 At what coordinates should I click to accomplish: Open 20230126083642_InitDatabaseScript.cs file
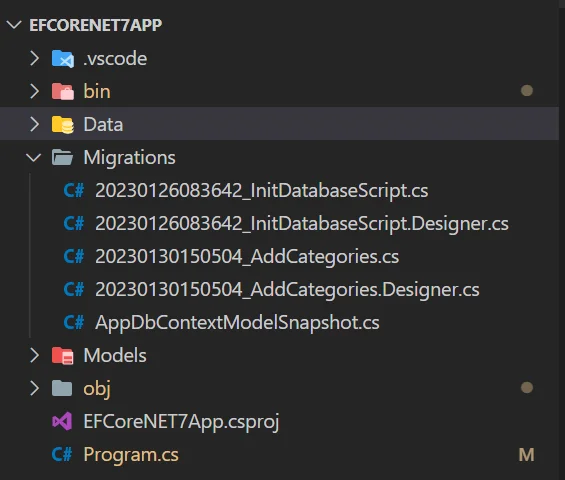262,191
